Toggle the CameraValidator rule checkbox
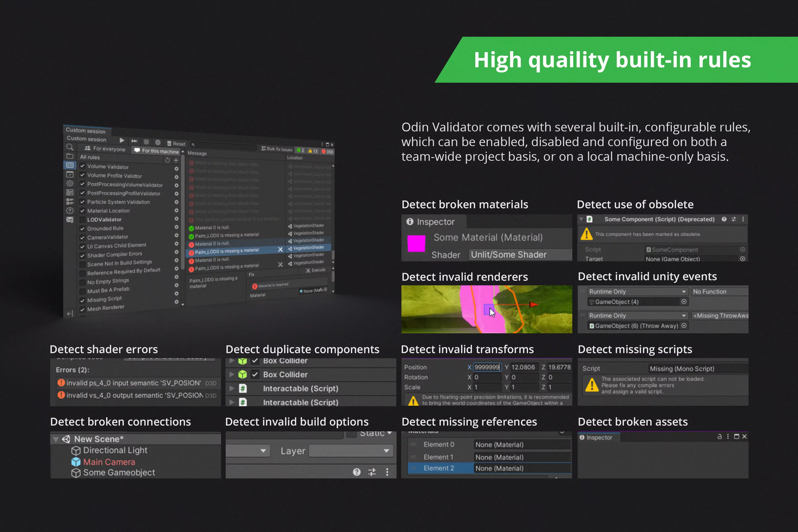 82,238
